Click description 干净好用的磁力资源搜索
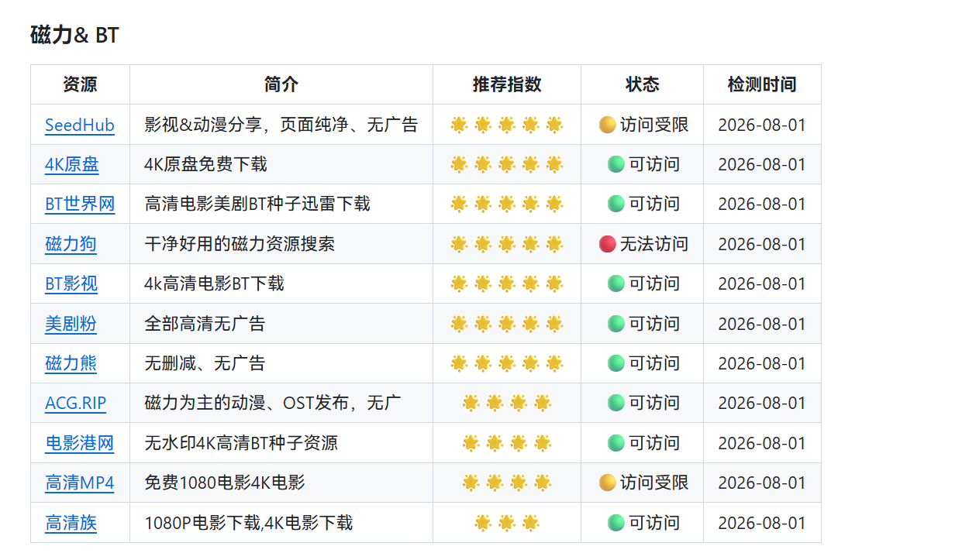Screen dimensions: 969x560 point(240,244)
